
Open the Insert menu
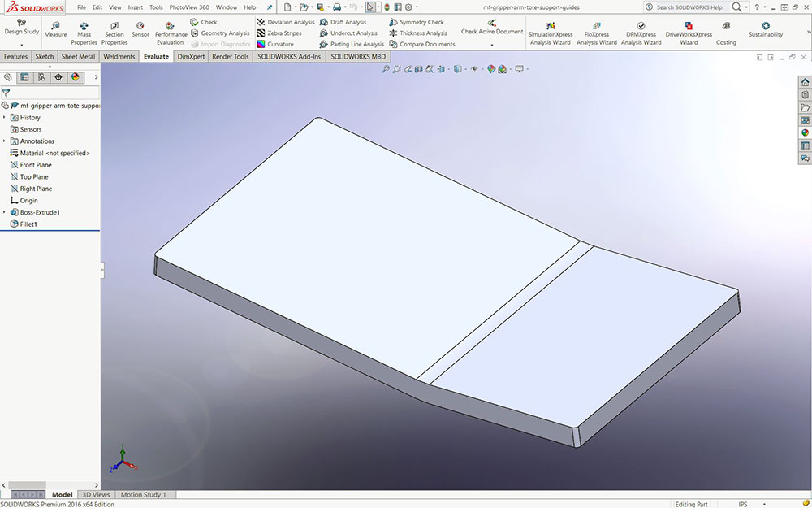(x=135, y=7)
